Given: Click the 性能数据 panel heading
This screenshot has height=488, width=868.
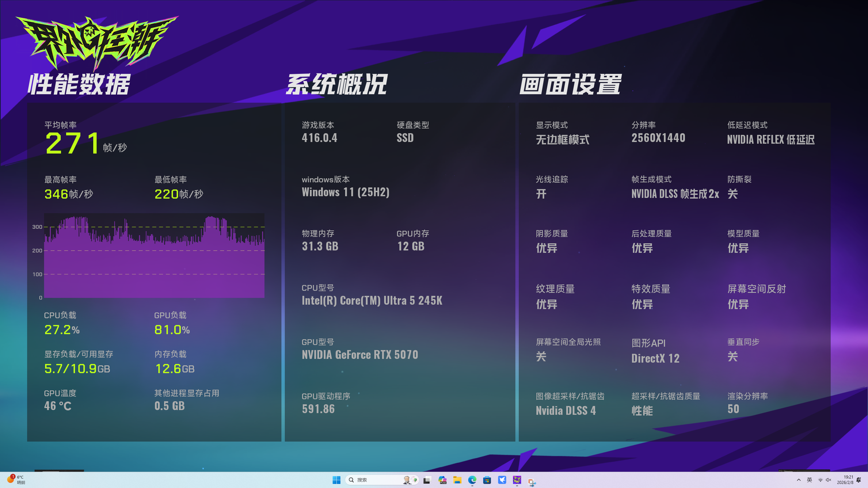Looking at the screenshot, I should coord(79,84).
